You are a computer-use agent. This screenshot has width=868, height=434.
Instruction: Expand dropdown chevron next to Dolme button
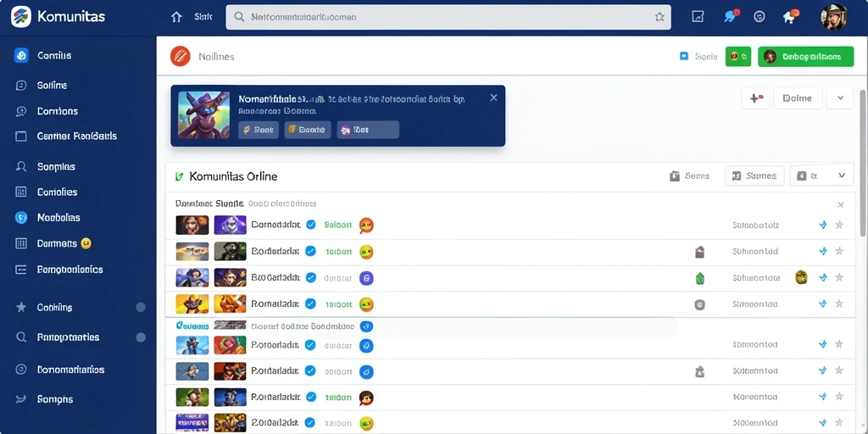click(x=840, y=98)
